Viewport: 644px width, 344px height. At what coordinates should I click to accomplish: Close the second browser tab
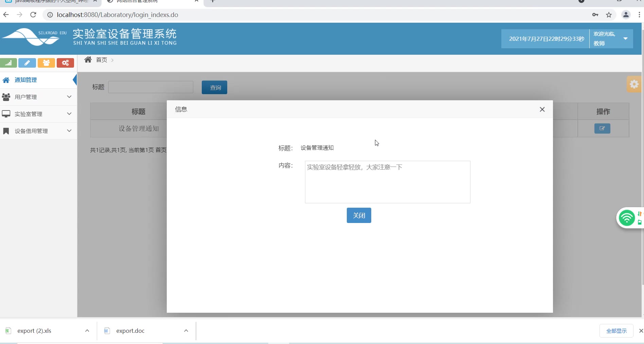point(196,1)
